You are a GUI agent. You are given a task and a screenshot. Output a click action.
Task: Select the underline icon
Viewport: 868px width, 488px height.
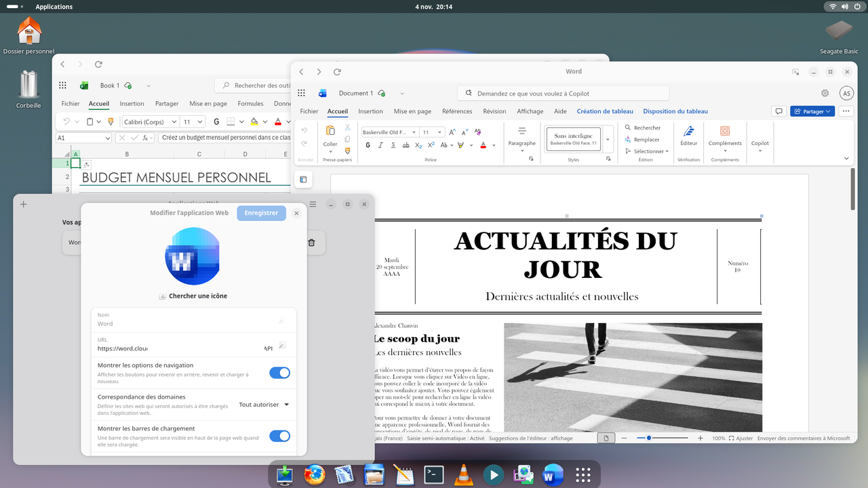393,145
